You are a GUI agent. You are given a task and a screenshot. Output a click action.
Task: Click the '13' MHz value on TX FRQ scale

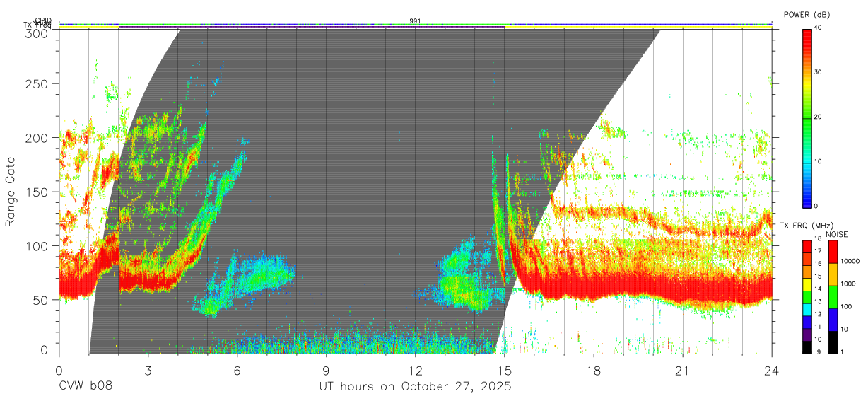coord(819,302)
